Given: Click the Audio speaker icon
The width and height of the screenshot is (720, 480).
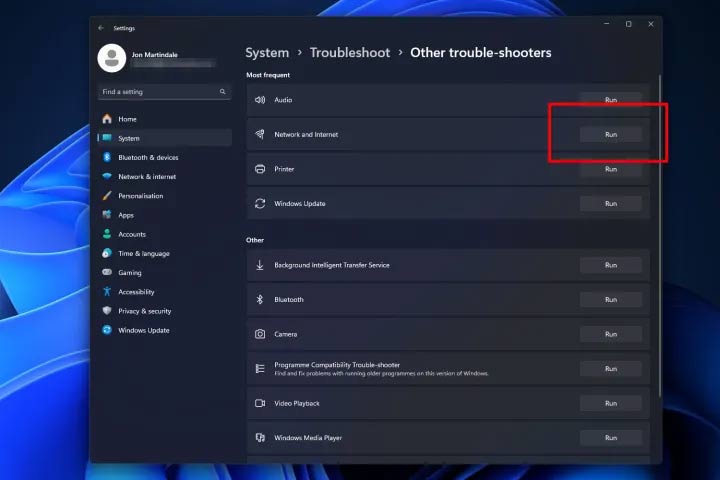Looking at the screenshot, I should click(260, 100).
